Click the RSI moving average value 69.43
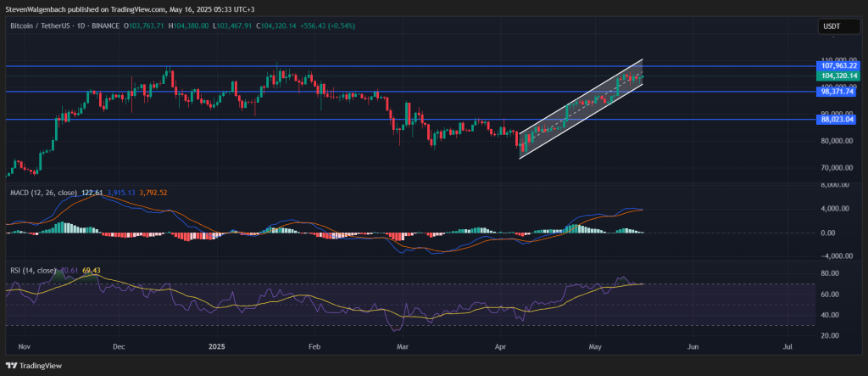The image size is (868, 376). pyautogui.click(x=91, y=269)
